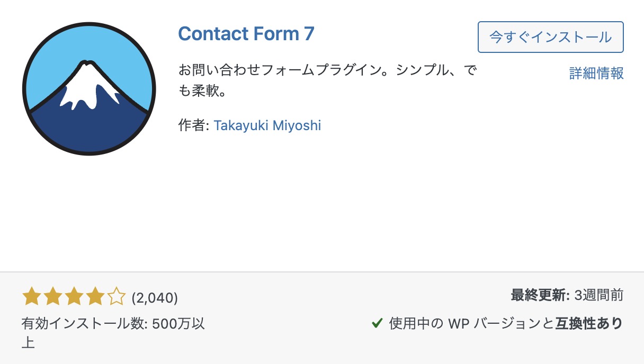644x364 pixels.
Task: Click the empty fifth rating star
Action: (x=117, y=297)
